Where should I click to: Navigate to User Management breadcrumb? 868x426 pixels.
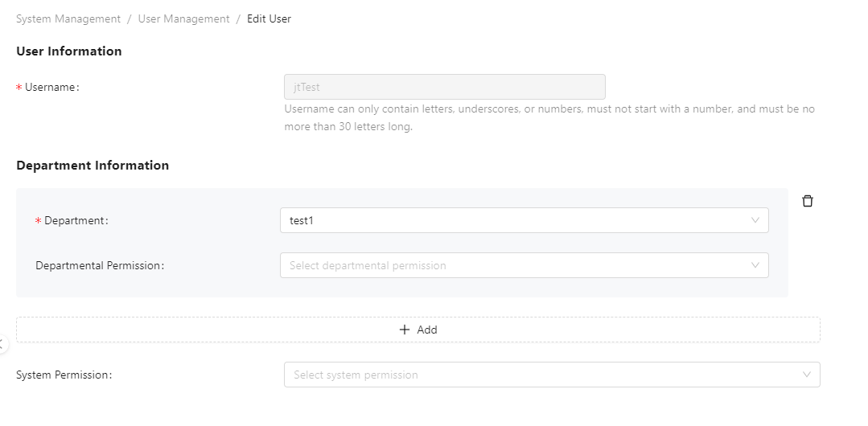click(x=183, y=18)
